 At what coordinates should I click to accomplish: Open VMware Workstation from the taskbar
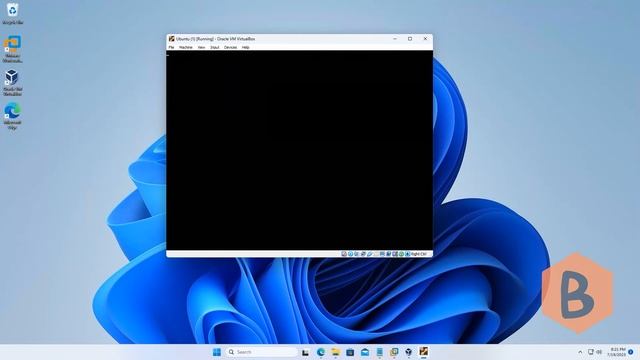point(394,352)
